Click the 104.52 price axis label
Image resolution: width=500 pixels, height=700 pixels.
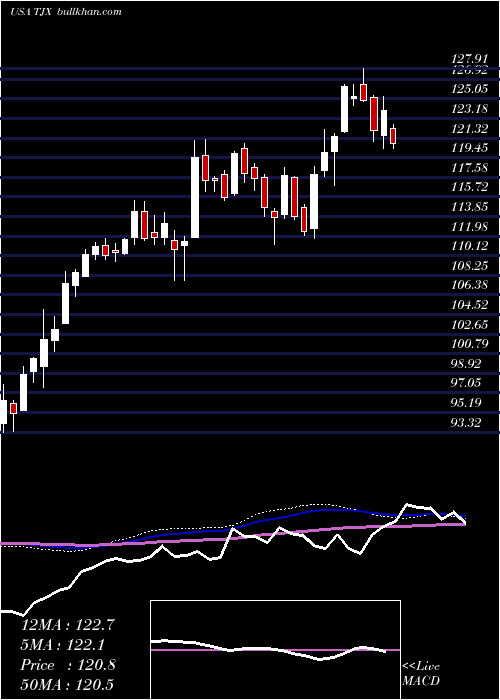(471, 305)
